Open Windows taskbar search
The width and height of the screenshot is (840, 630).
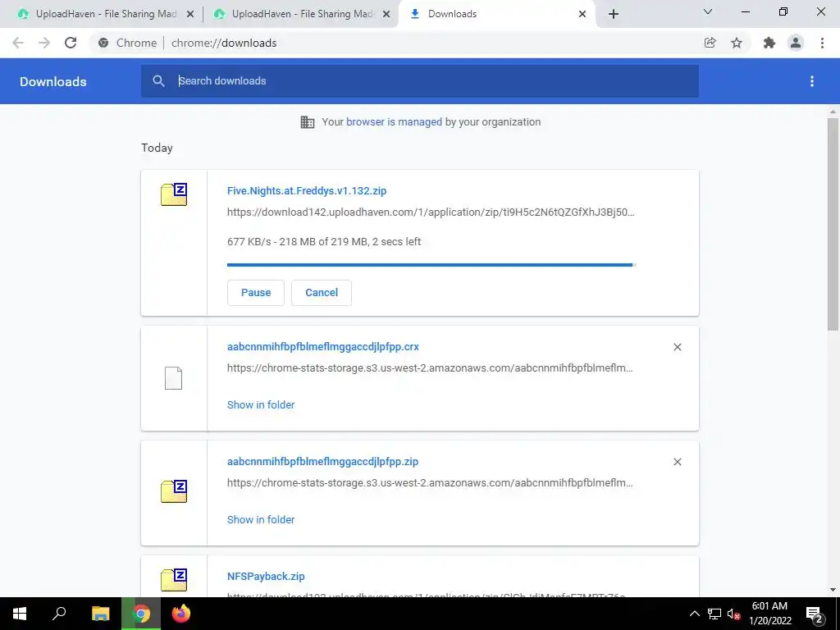59,614
